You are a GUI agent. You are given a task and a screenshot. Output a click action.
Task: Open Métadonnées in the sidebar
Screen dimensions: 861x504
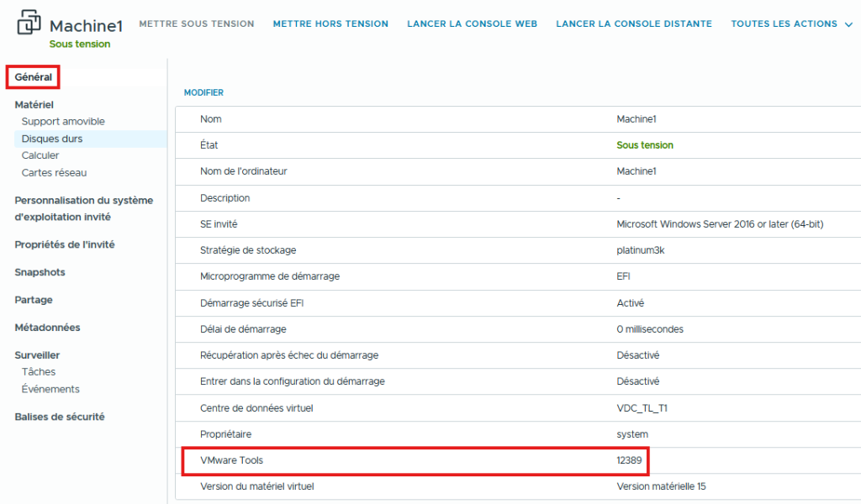click(47, 328)
